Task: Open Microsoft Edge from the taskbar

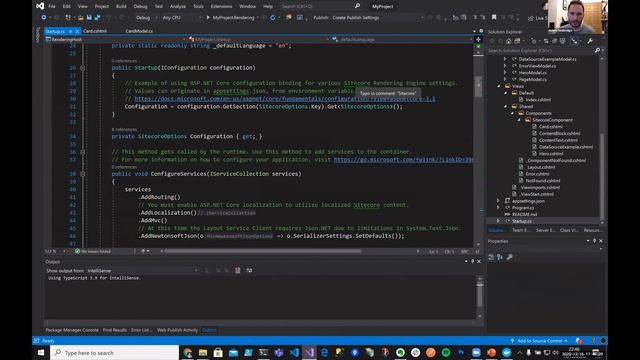Action: (x=324, y=352)
